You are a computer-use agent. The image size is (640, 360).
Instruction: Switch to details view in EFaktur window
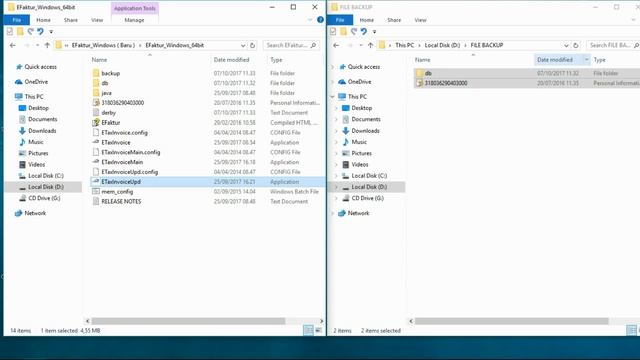pos(309,330)
